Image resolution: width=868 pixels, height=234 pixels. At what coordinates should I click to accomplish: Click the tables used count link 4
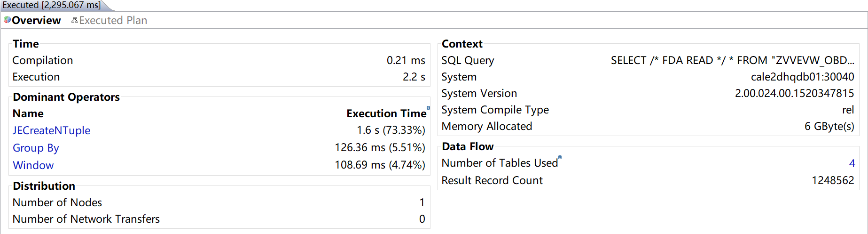(852, 163)
